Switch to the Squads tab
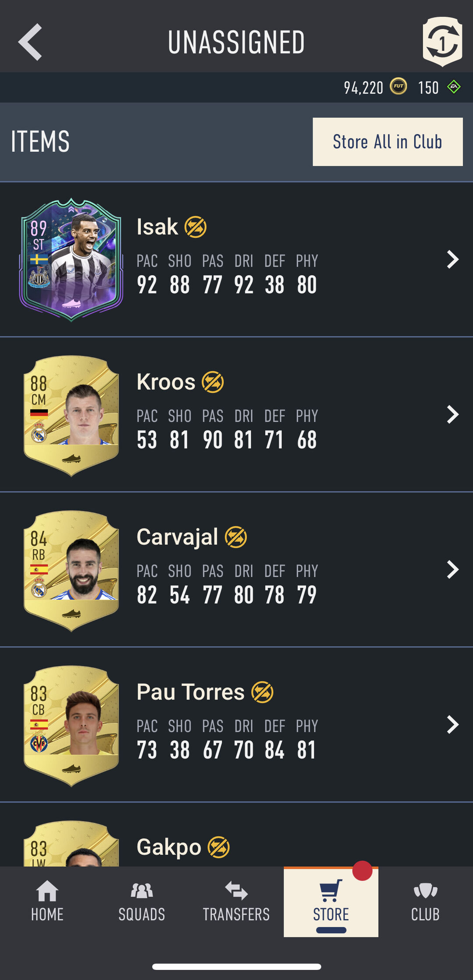Viewport: 473px width, 980px height. tap(142, 901)
